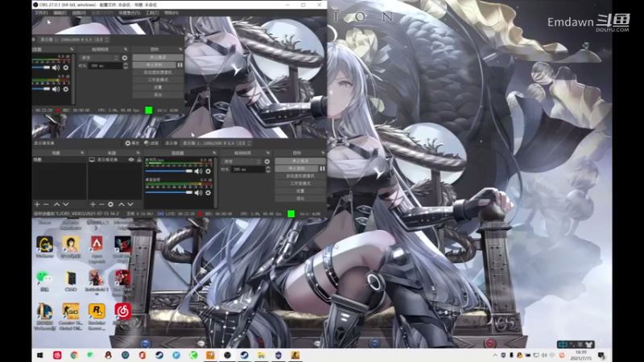Screen dimensions: 644x362
Task: Move scene down in Scenes dock
Action: pos(66,204)
